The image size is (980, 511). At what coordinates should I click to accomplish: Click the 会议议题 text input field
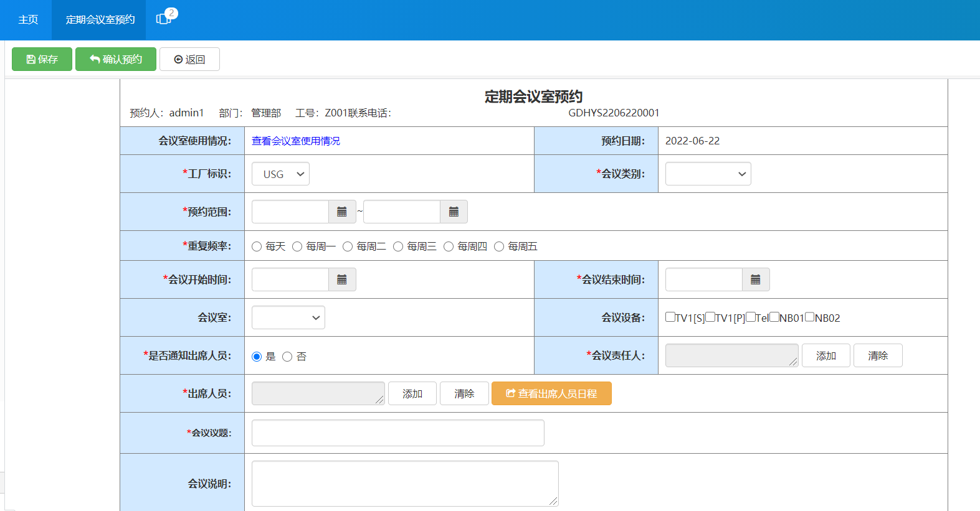[397, 433]
